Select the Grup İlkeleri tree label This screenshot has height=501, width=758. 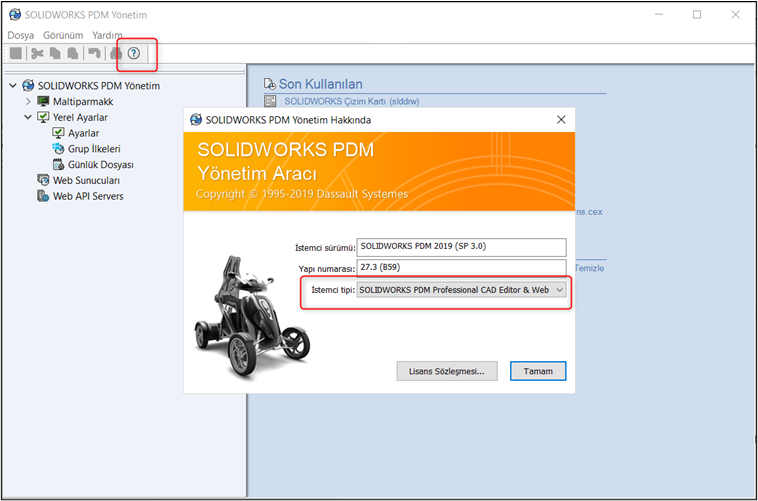94,148
